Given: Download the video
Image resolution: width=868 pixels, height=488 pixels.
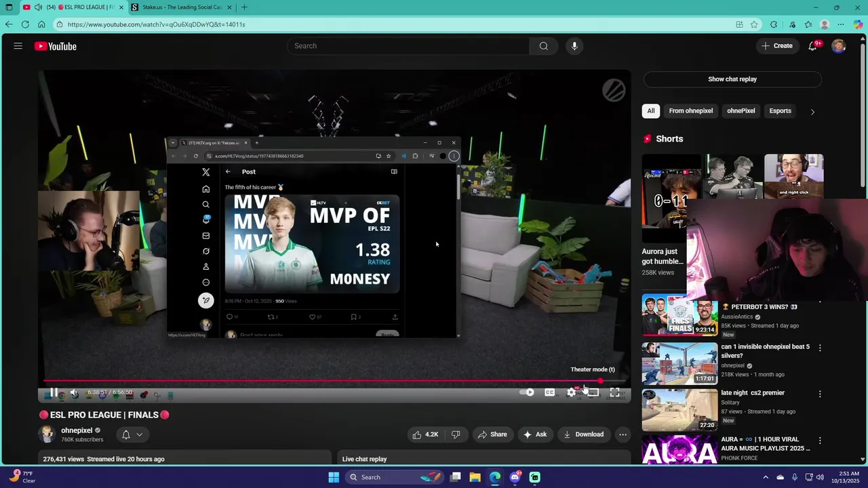Looking at the screenshot, I should coord(583,434).
